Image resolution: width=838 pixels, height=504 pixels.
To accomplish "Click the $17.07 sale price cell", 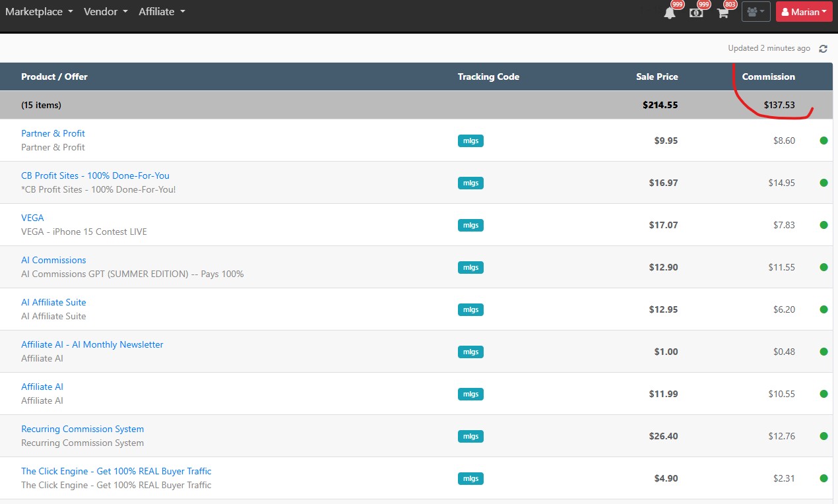I will 663,225.
